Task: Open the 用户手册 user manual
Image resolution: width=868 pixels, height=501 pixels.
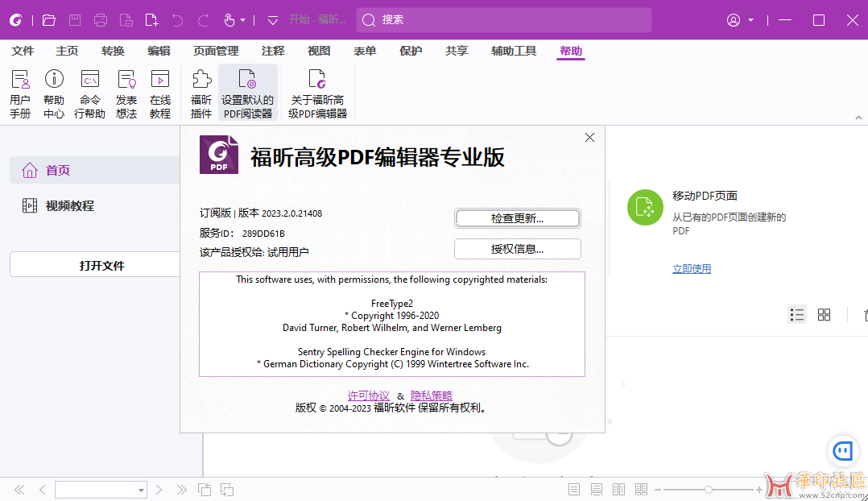Action: click(x=20, y=93)
